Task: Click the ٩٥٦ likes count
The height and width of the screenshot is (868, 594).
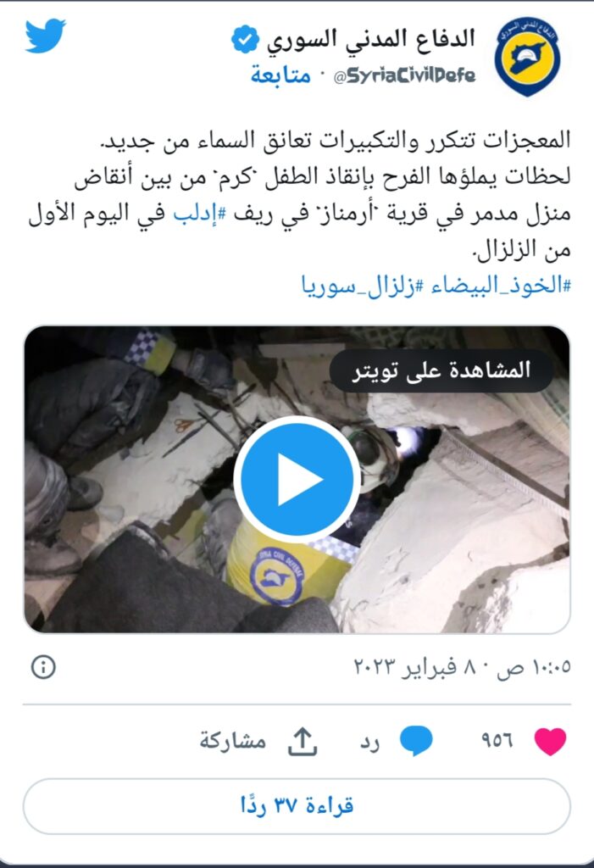Action: pyautogui.click(x=497, y=741)
